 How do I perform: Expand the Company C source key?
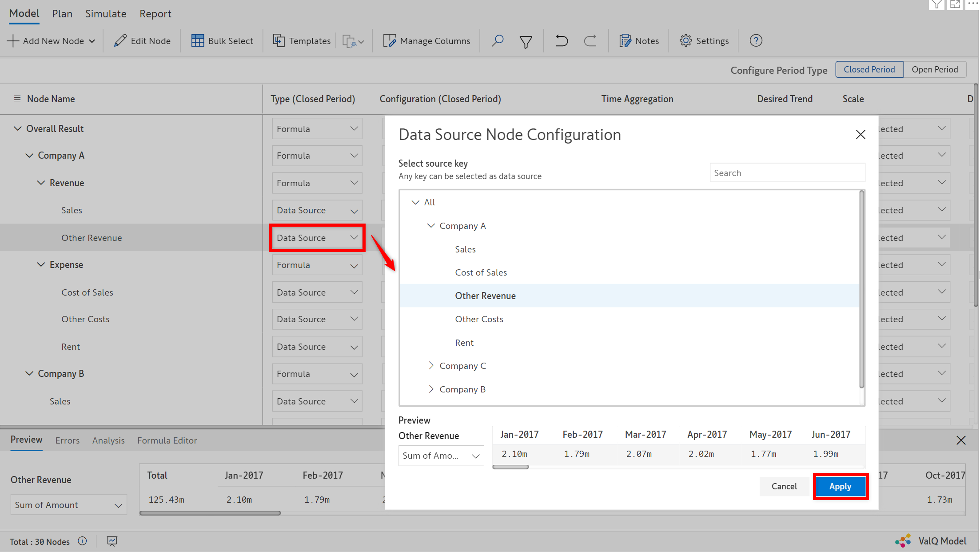pyautogui.click(x=431, y=366)
